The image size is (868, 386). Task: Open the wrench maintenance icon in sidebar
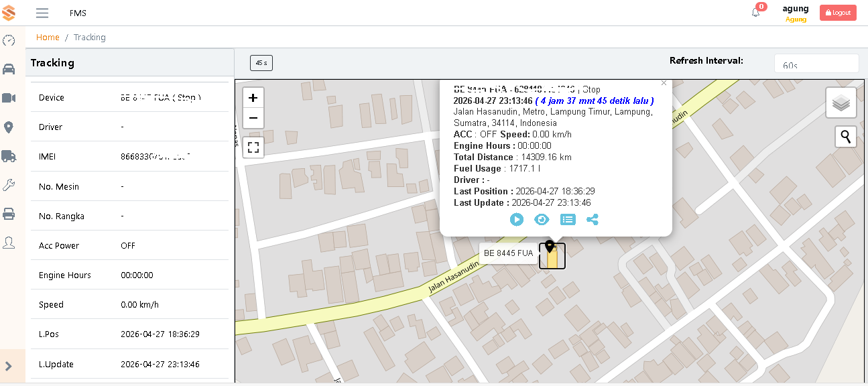coord(9,185)
